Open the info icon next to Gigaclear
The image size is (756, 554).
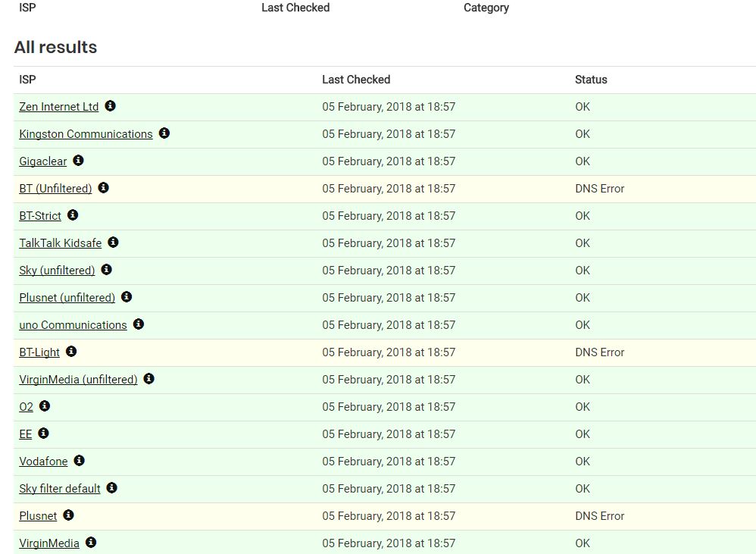click(78, 161)
